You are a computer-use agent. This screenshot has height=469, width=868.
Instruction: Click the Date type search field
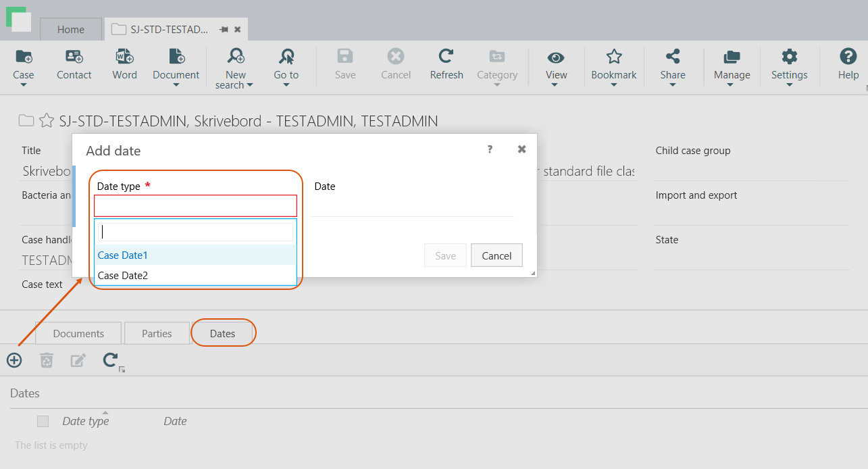click(x=197, y=232)
